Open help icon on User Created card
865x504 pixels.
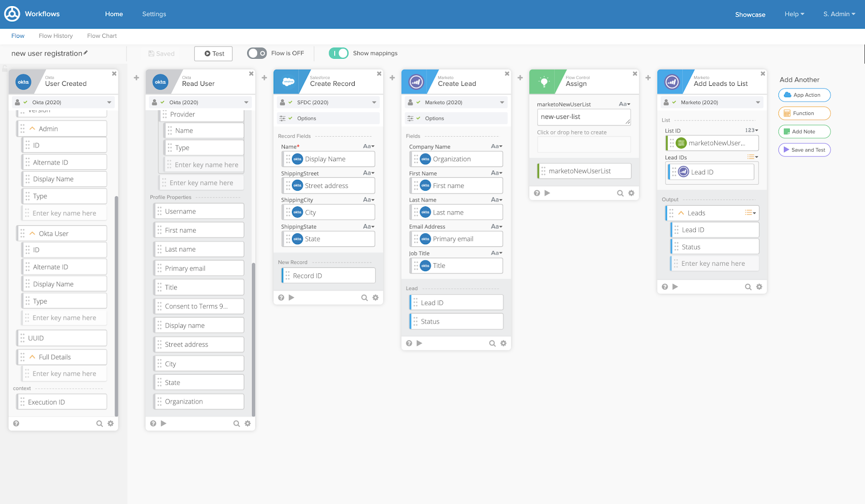pos(16,424)
